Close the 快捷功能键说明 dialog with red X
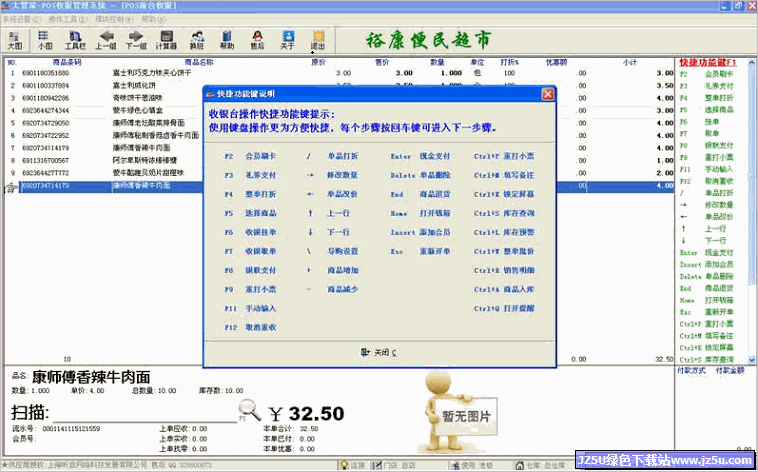 [x=547, y=94]
